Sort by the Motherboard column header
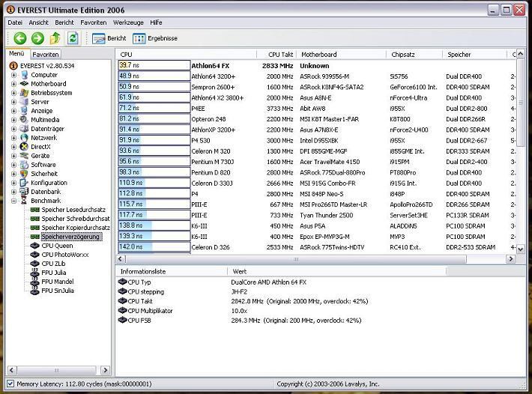 [342, 55]
